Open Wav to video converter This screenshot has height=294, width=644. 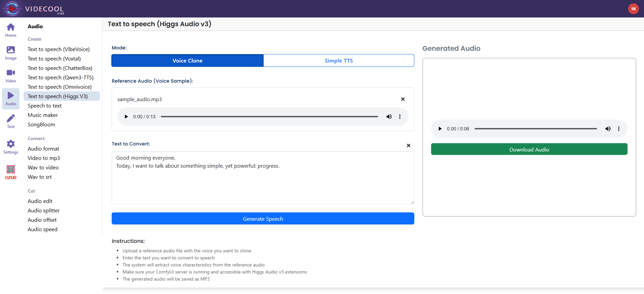[x=43, y=167]
